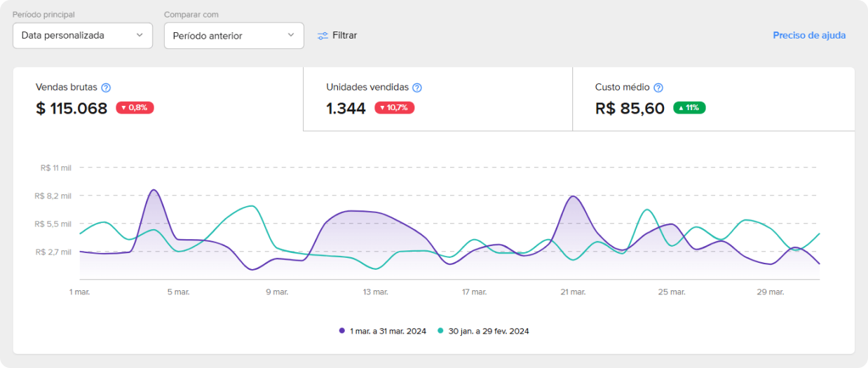This screenshot has width=868, height=368.
Task: Click the chevron in the Data personalizada box
Action: pos(140,35)
